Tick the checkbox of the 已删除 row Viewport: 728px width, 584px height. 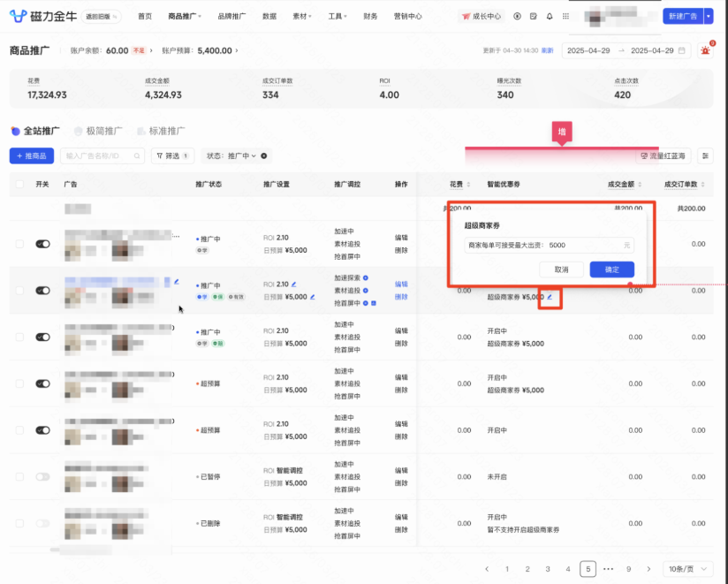coord(19,524)
